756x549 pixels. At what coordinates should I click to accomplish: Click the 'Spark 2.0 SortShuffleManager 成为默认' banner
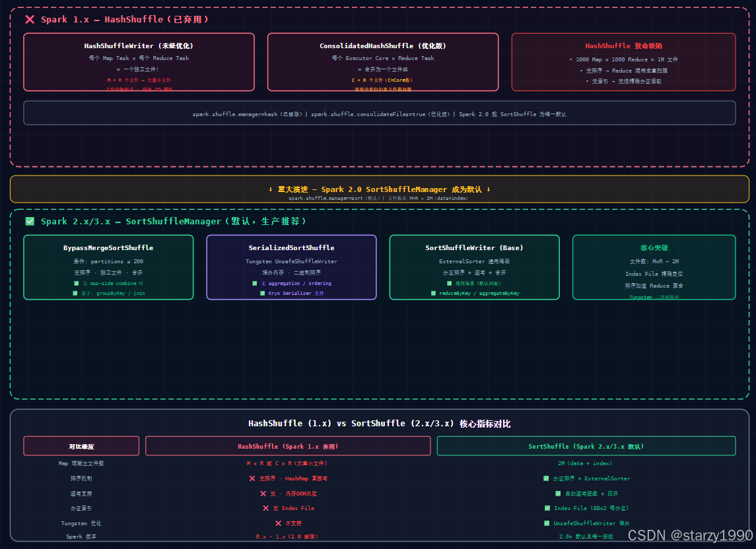380,189
